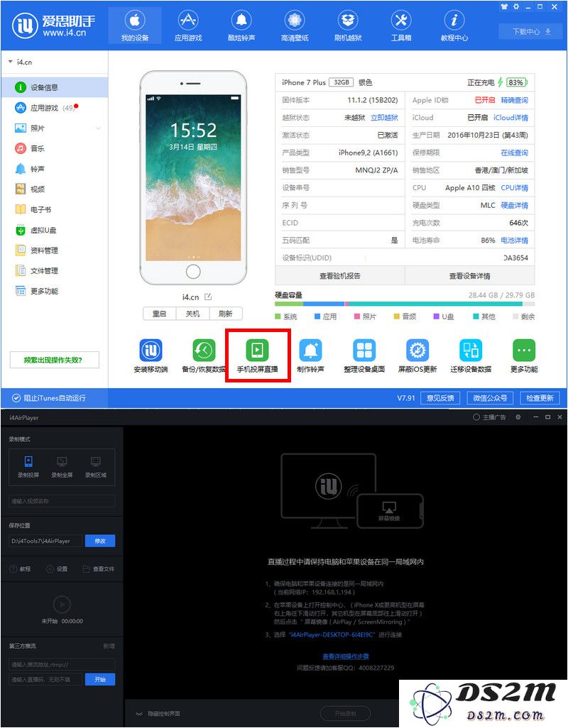Open 教程 tutorial in i4AirPlayer panel
This screenshot has width=568, height=728.
(x=21, y=569)
